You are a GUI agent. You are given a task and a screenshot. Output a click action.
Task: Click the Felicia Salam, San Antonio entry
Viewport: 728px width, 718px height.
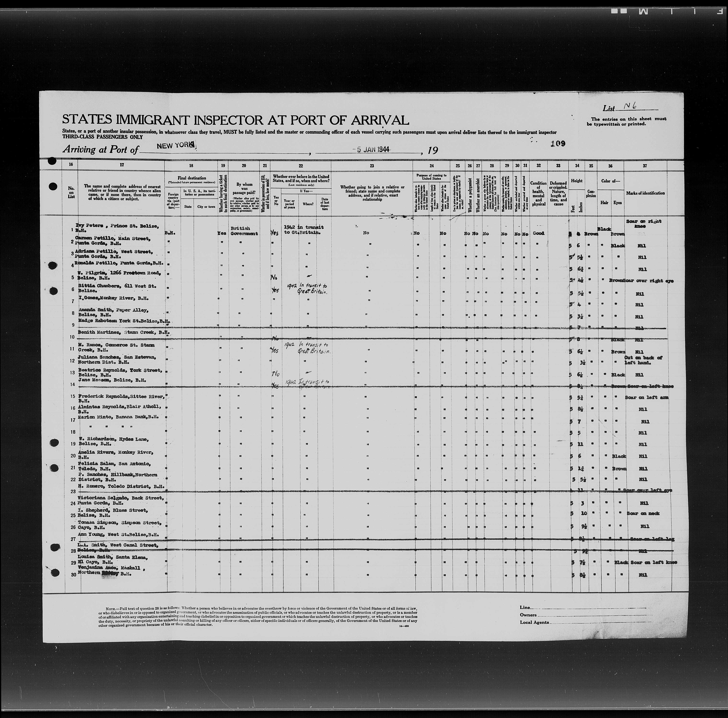(114, 466)
